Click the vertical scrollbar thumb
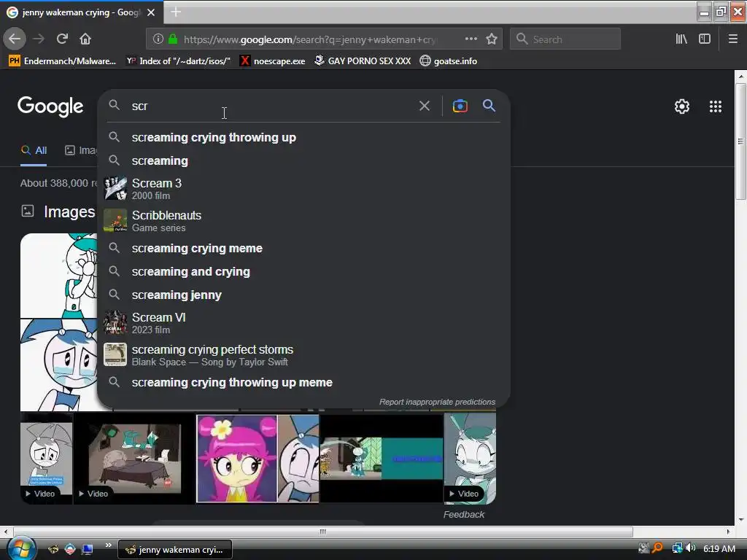747x560 pixels. (740, 141)
